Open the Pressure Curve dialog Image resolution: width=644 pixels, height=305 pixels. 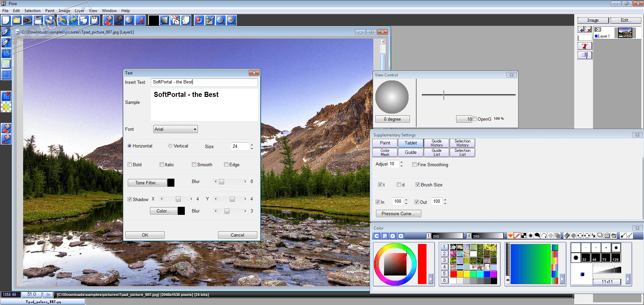coord(398,213)
